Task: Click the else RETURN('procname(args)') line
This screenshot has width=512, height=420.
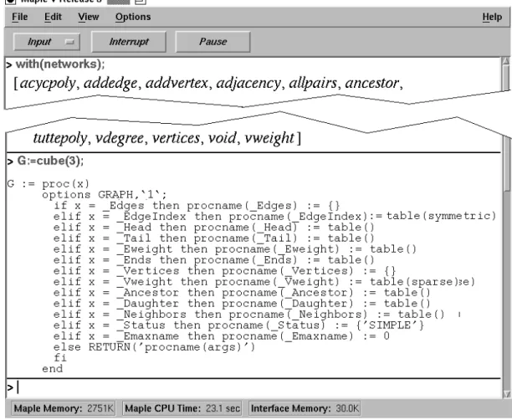Action: [154, 347]
